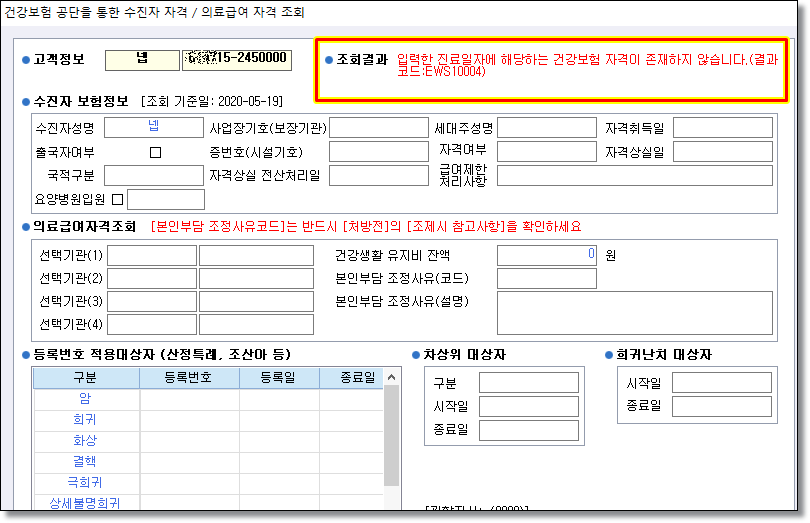
Task: Click the resident number field in 고객정보
Action: [x=237, y=59]
